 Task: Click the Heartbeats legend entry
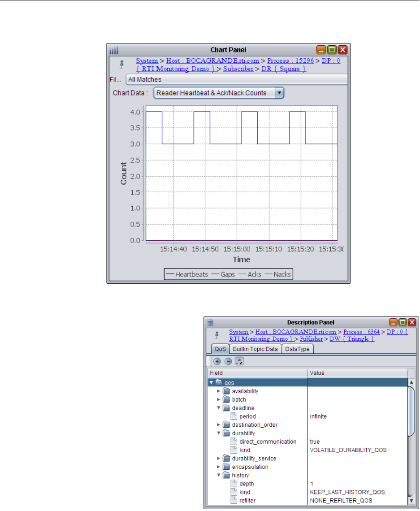[x=187, y=274]
